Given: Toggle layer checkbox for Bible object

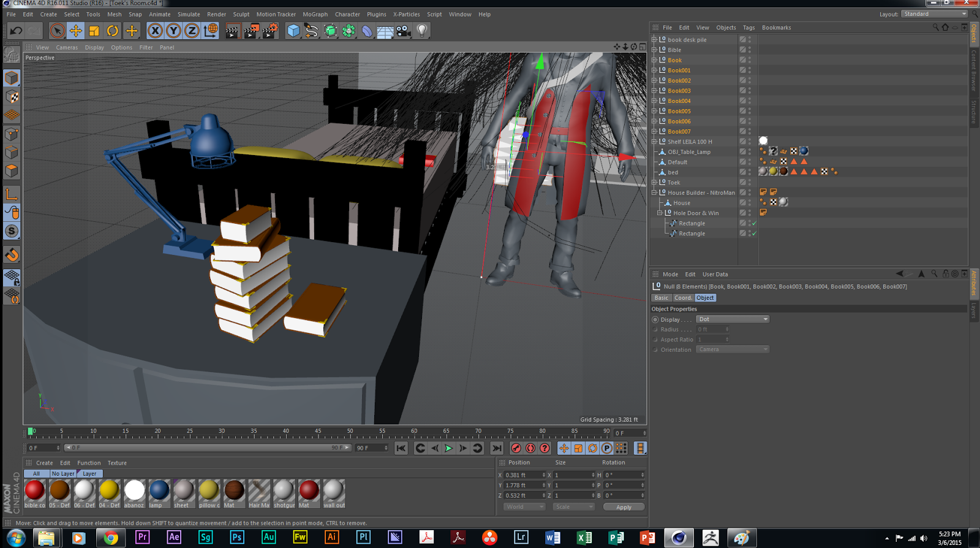Looking at the screenshot, I should point(742,50).
